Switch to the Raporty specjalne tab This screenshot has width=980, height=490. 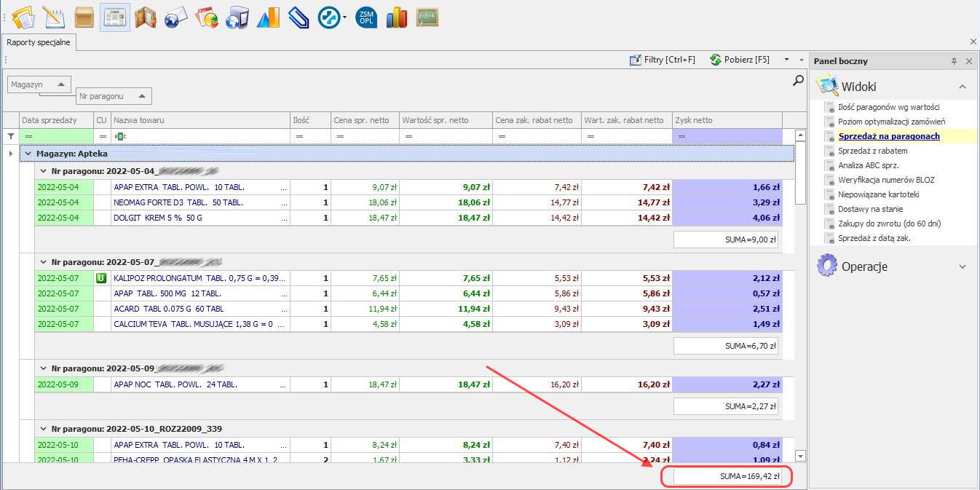(x=39, y=42)
